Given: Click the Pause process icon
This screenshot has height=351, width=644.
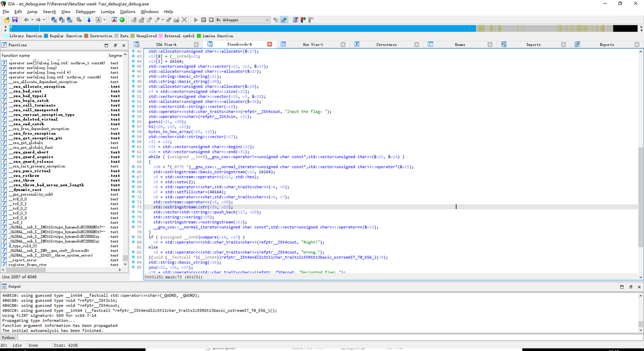Looking at the screenshot, I should [204, 20].
